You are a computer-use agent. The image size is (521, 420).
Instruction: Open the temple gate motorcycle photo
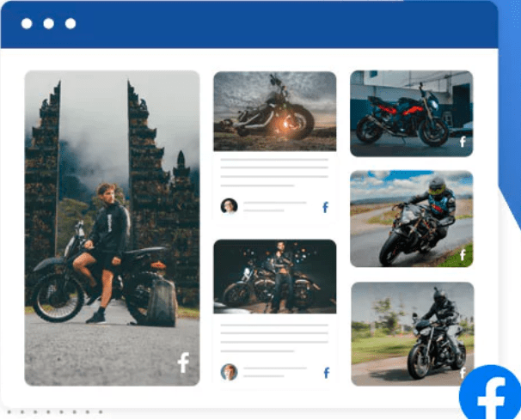point(112,228)
